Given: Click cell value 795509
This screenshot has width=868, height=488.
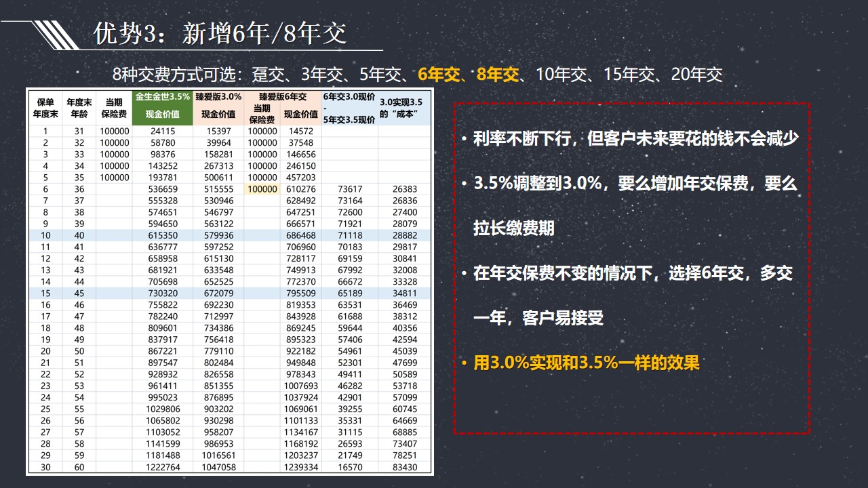Looking at the screenshot, I should click(301, 293).
